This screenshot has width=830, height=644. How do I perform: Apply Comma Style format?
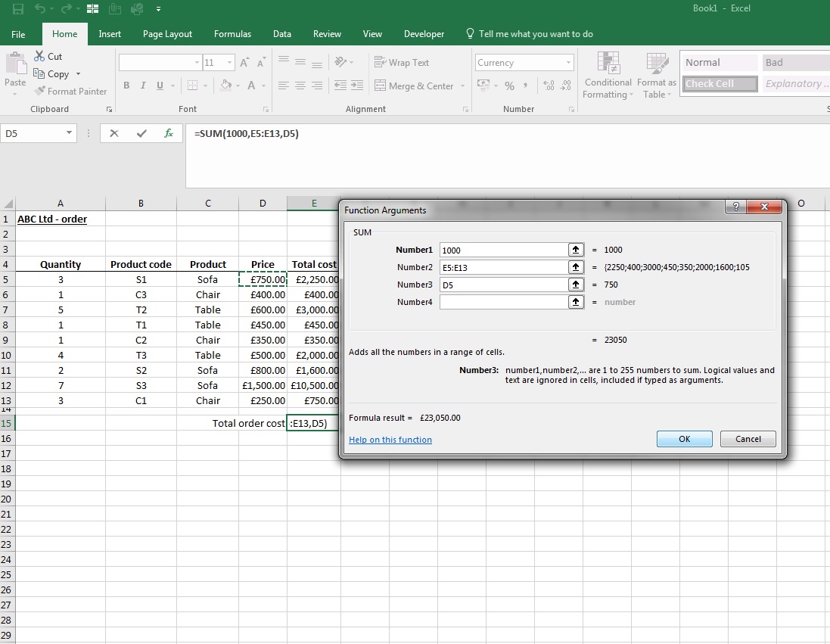pyautogui.click(x=525, y=86)
